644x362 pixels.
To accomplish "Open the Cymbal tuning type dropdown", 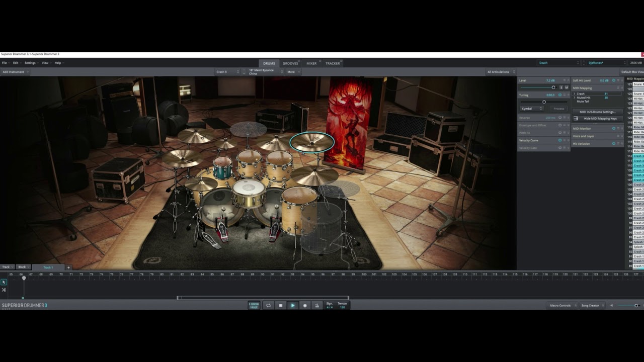I will pos(532,109).
